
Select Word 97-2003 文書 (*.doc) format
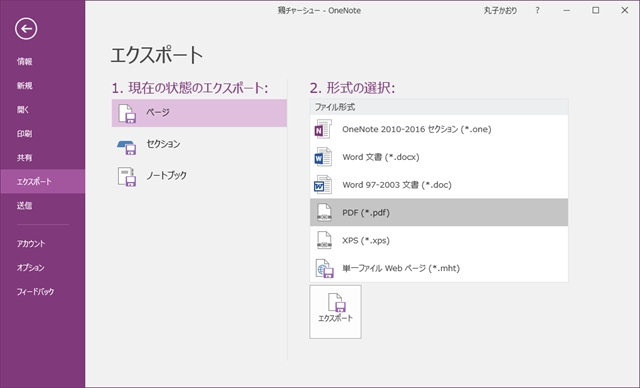pyautogui.click(x=439, y=185)
